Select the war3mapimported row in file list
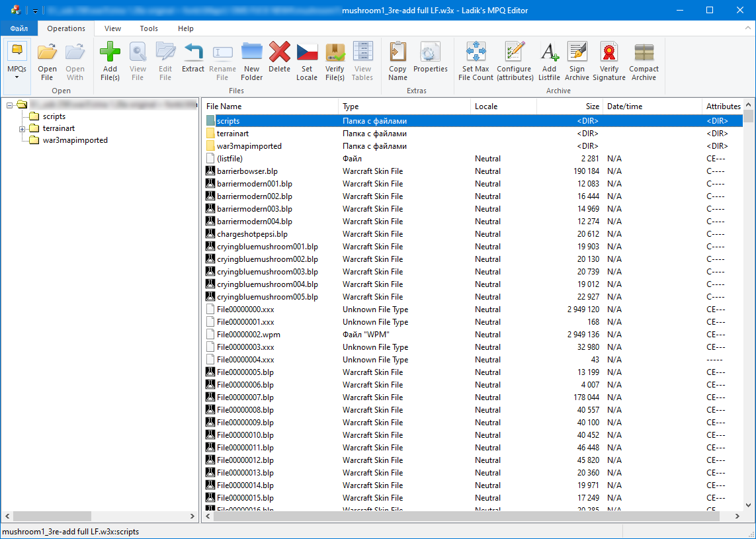This screenshot has width=756, height=539. [x=473, y=146]
